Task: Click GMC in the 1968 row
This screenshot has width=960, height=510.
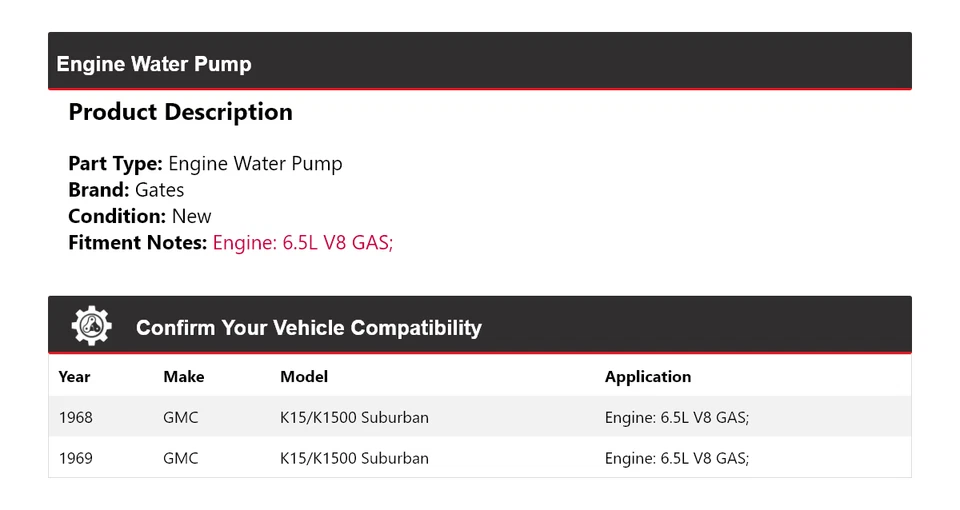Action: click(181, 417)
